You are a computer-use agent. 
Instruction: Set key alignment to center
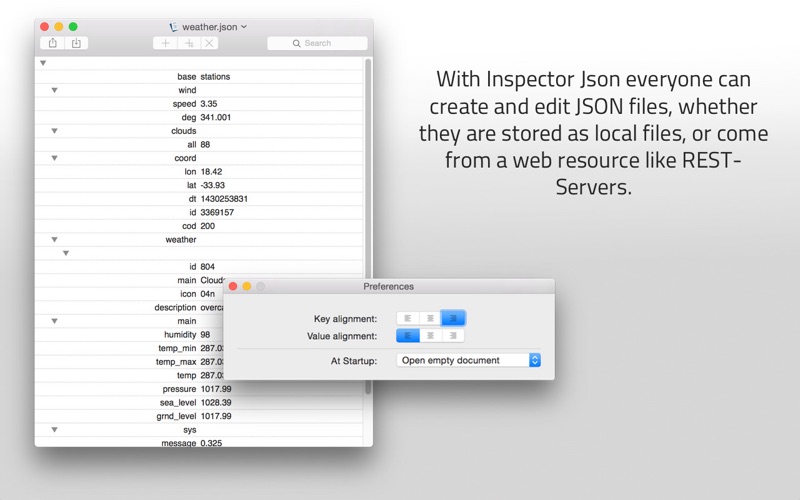tap(430, 318)
